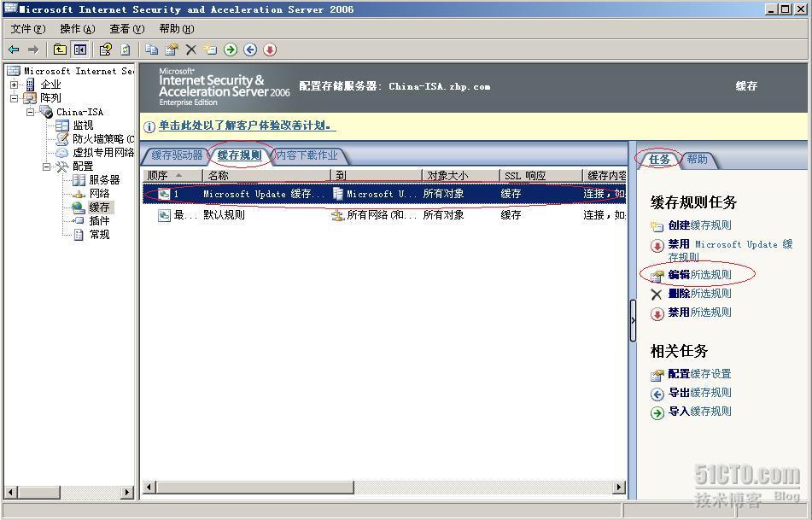Screen dimensions: 812x520
Task: Click the green arrow import toolbar icon
Action: point(231,50)
